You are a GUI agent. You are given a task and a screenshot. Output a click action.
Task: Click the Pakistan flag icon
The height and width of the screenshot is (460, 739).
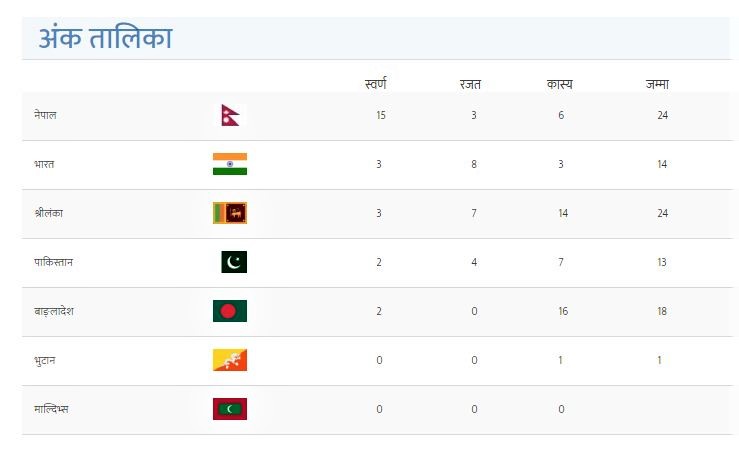(x=234, y=262)
